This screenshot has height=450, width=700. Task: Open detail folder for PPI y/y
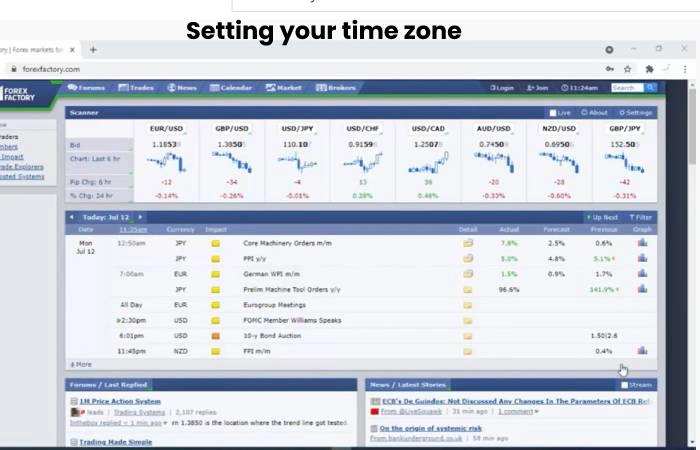pos(468,258)
